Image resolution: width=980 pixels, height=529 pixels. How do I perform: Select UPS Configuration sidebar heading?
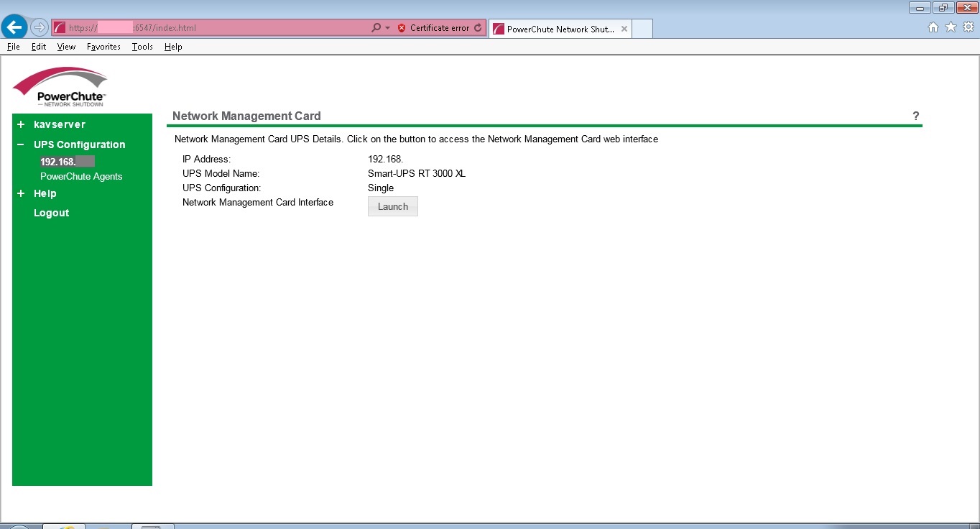80,144
